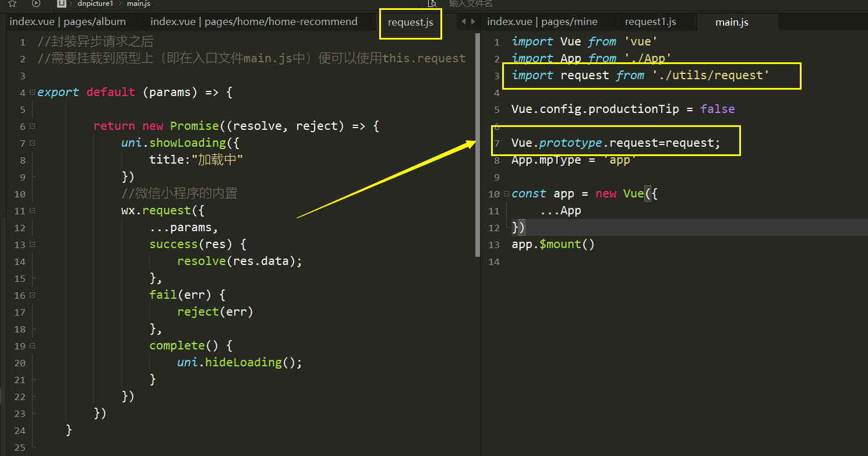Open the request1.js tab

click(651, 22)
